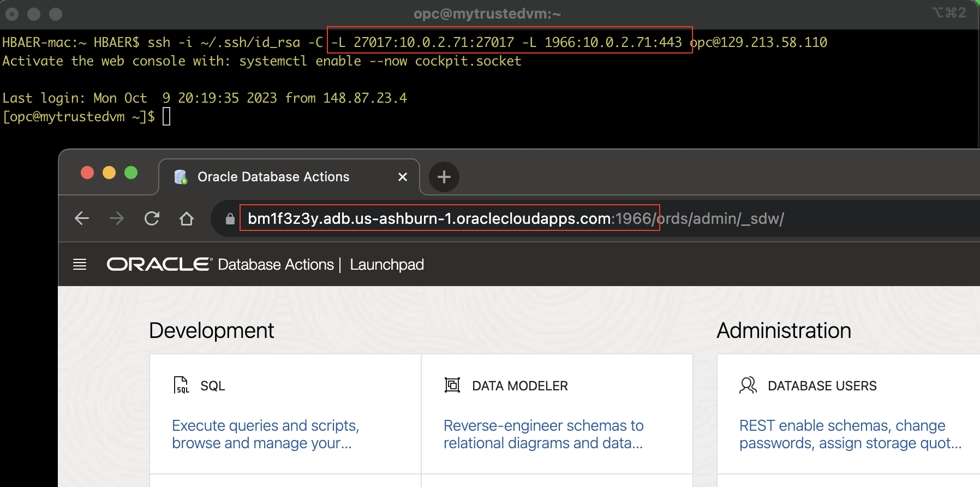The height and width of the screenshot is (487, 980).
Task: Click the browser back arrow
Action: [82, 219]
